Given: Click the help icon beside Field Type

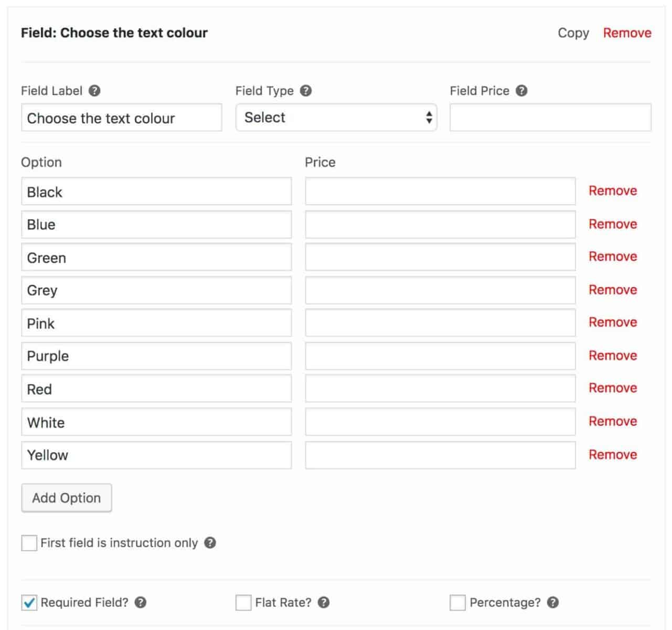Looking at the screenshot, I should click(306, 91).
